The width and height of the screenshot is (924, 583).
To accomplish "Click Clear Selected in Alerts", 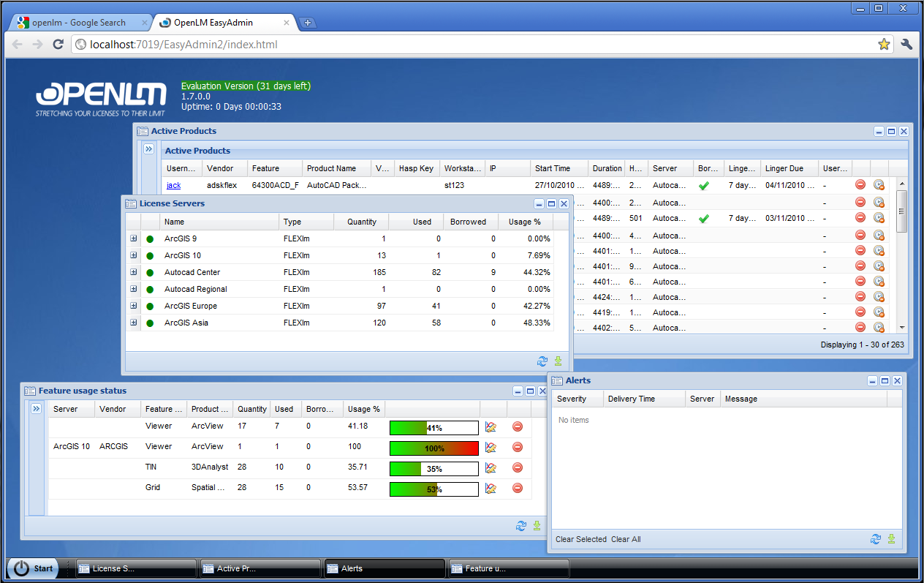I will (x=581, y=539).
